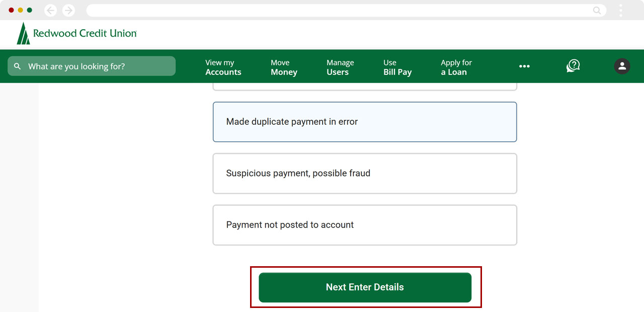
Task: Click the Next Enter Details button
Action: (x=365, y=287)
